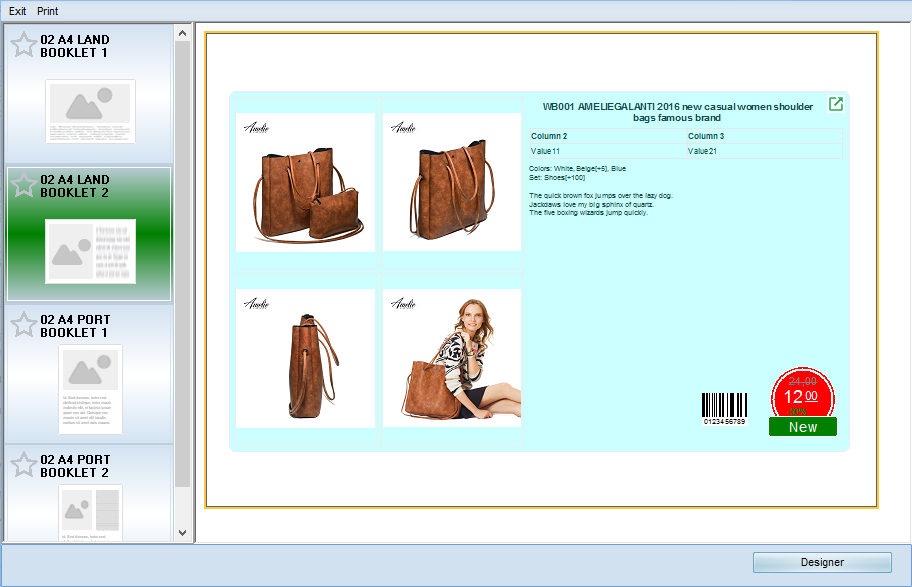The image size is (912, 587).
Task: Click the quick brown fox description line
Action: coord(601,195)
